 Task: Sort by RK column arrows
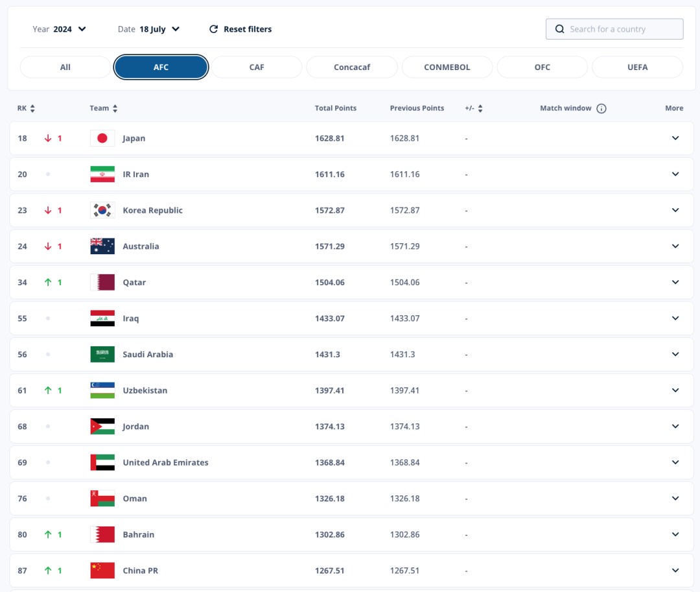pyautogui.click(x=32, y=108)
